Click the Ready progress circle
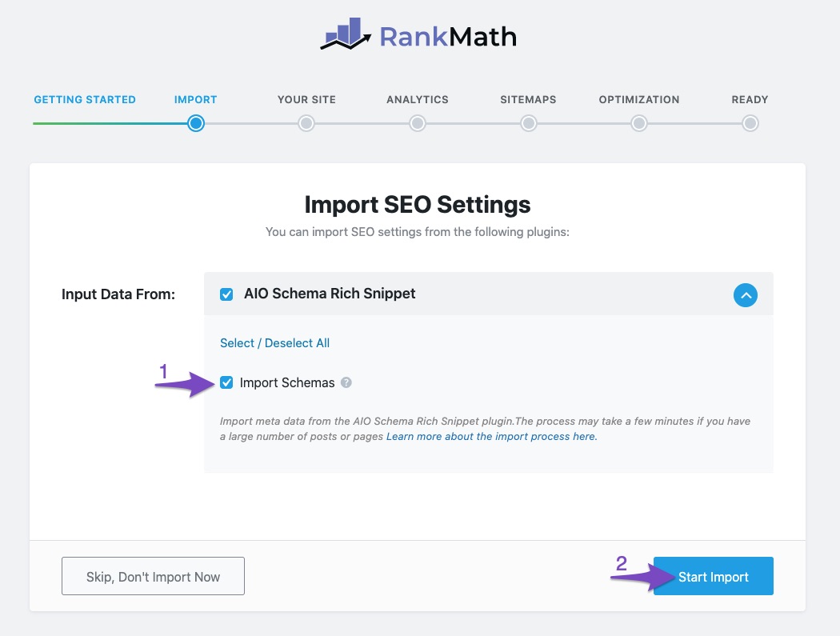The image size is (840, 636). click(x=750, y=123)
